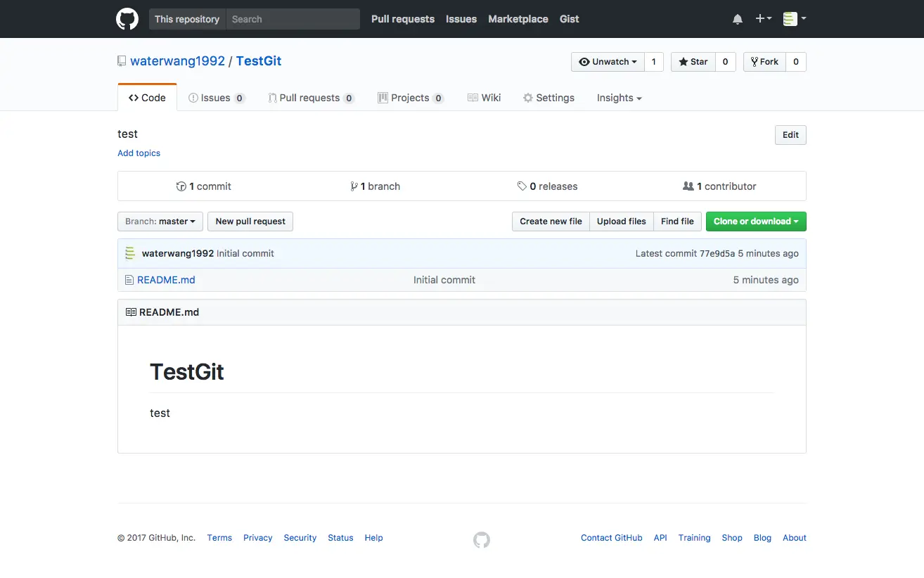
Task: Click the repository book icon beside waterwang1992
Action: [x=122, y=61]
